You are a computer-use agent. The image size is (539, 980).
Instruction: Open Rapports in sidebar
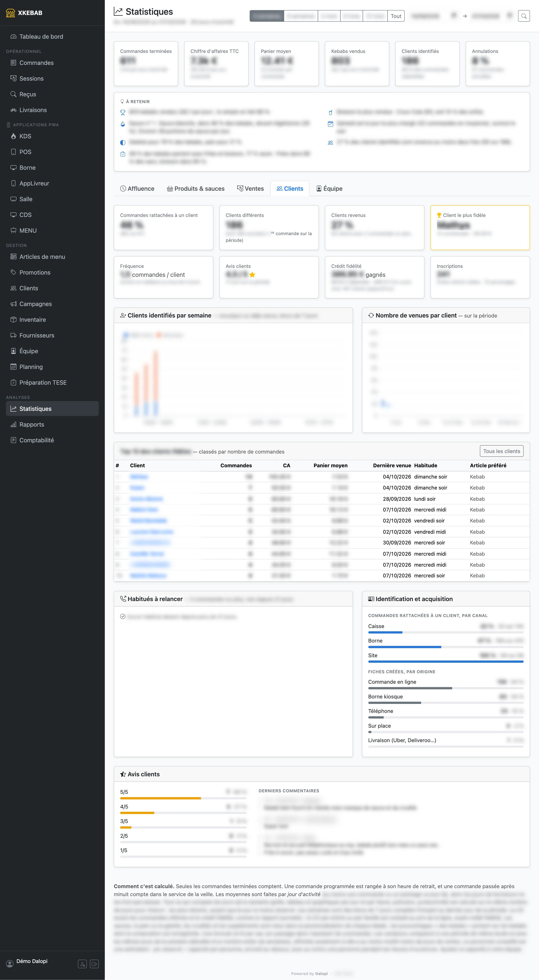[x=52, y=425]
